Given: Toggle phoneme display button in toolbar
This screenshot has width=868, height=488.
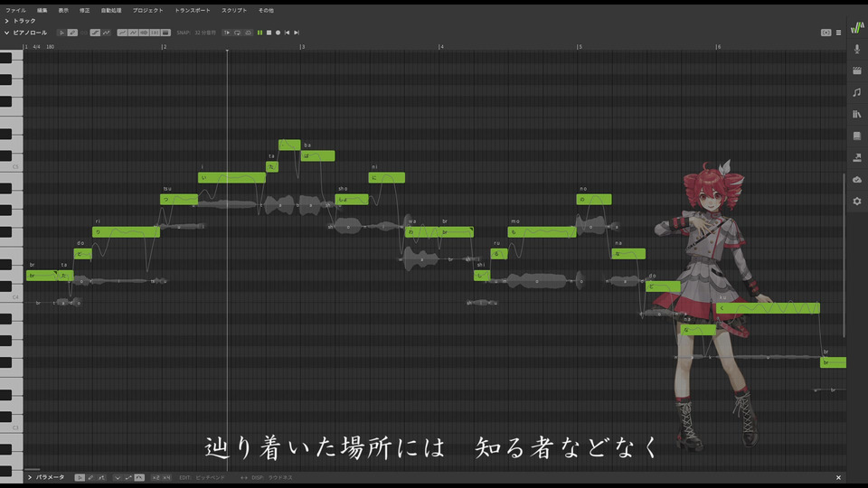Looking at the screenshot, I should tap(155, 33).
